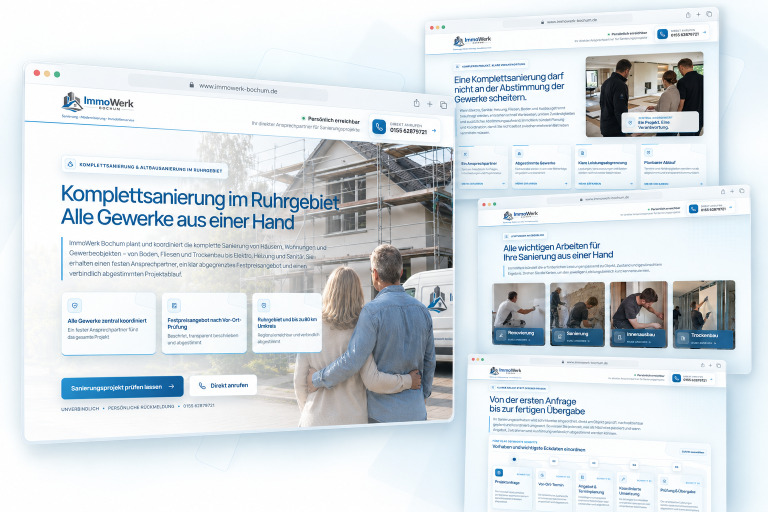Click heading 'Komplettsanierung im Ruhrgebiet'
Screen dimensions: 768x512
pyautogui.click(x=199, y=198)
